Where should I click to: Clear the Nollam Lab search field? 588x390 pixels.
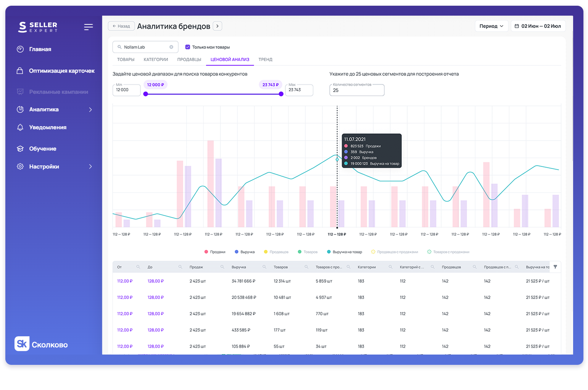coord(171,47)
